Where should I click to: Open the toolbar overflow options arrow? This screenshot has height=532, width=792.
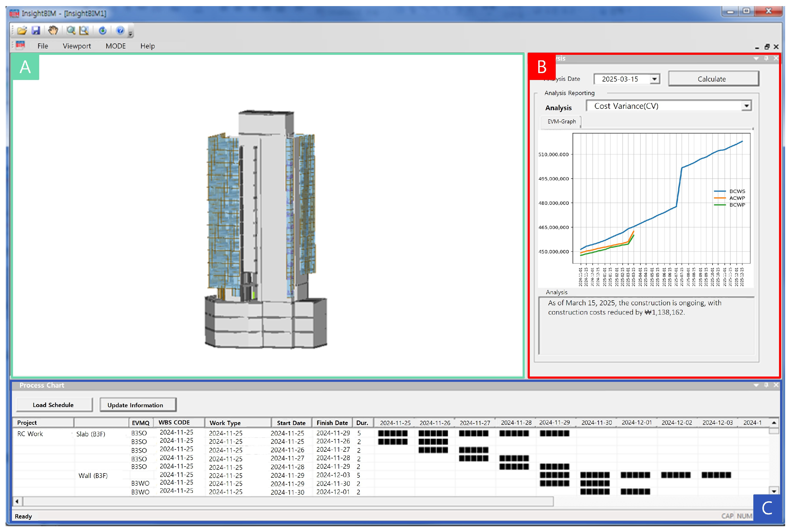(x=131, y=34)
